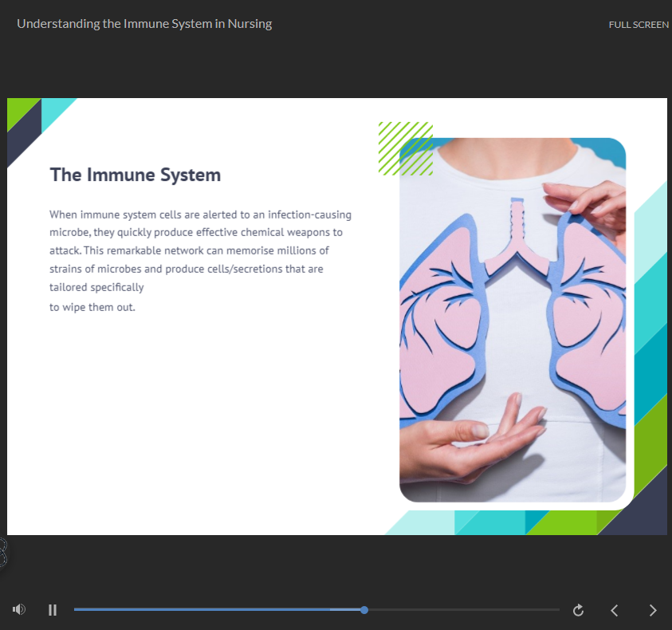Click the text 'to wipe them out.'
This screenshot has height=630, width=672.
[92, 307]
